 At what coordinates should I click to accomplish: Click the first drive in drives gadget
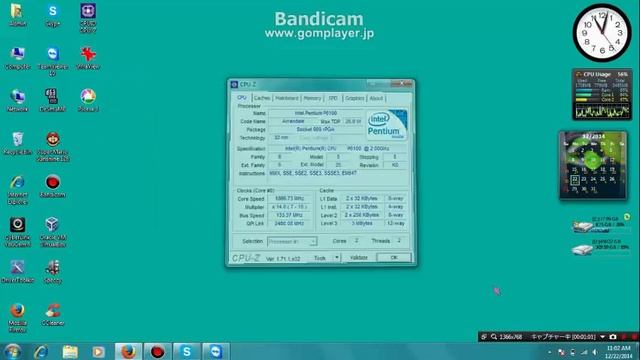click(x=601, y=225)
